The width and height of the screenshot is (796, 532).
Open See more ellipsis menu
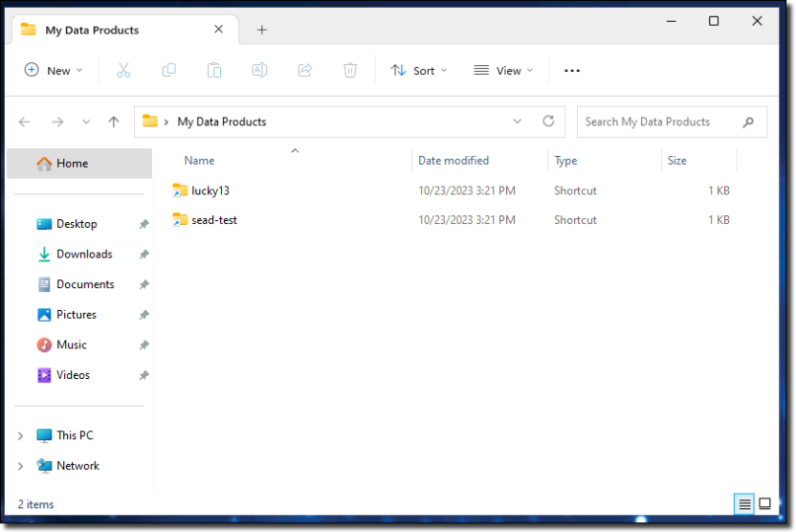(x=572, y=70)
